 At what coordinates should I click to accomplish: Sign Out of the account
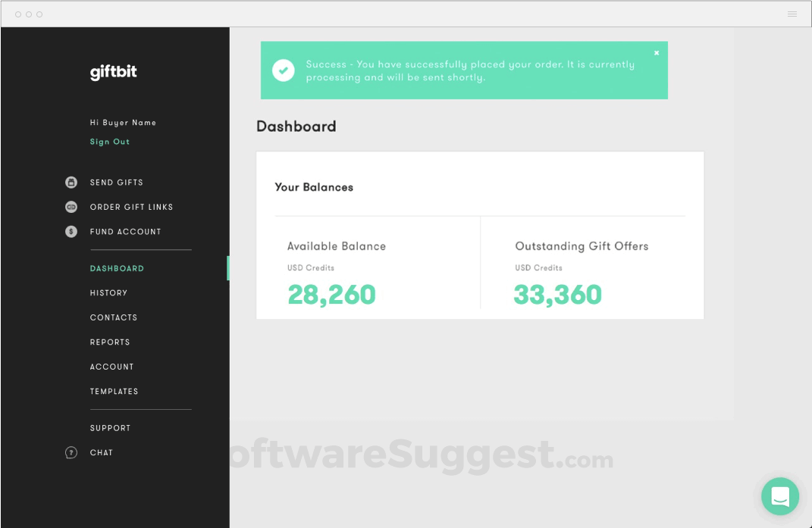[x=109, y=141]
